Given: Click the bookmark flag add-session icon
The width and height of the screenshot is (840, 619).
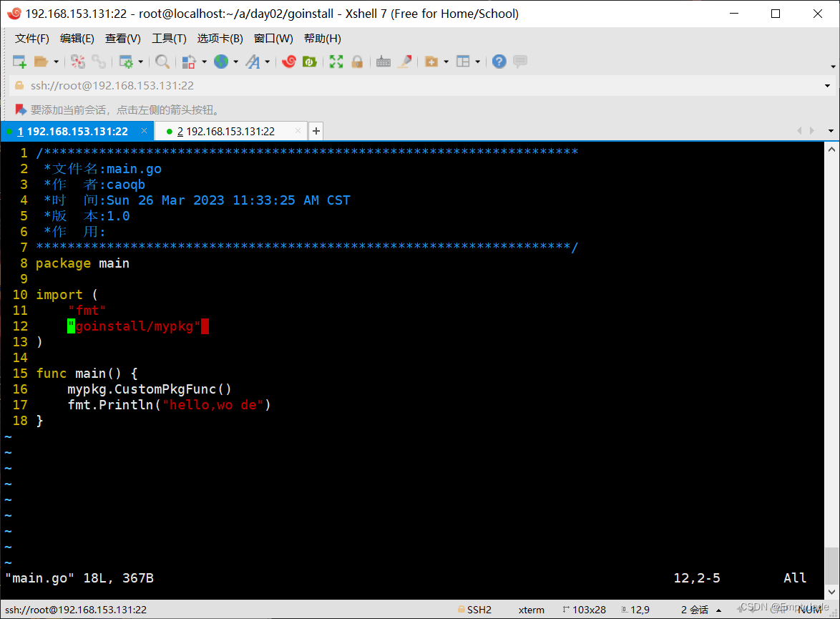Looking at the screenshot, I should (20, 110).
